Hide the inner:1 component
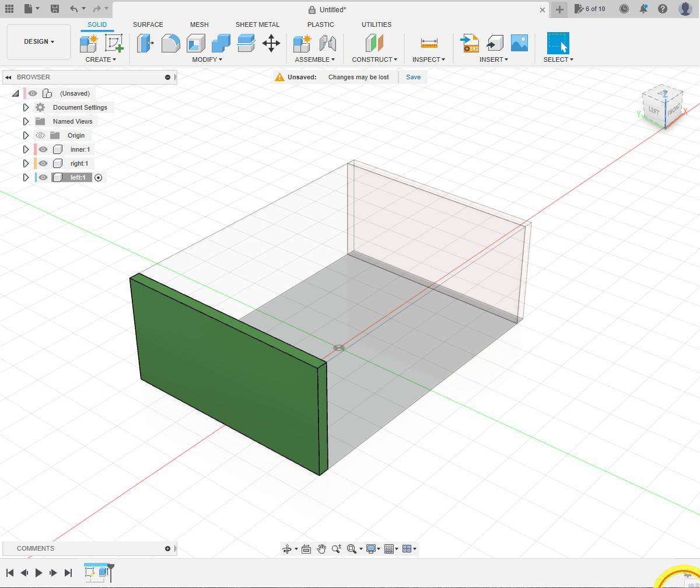The width and height of the screenshot is (700, 588). (x=43, y=149)
